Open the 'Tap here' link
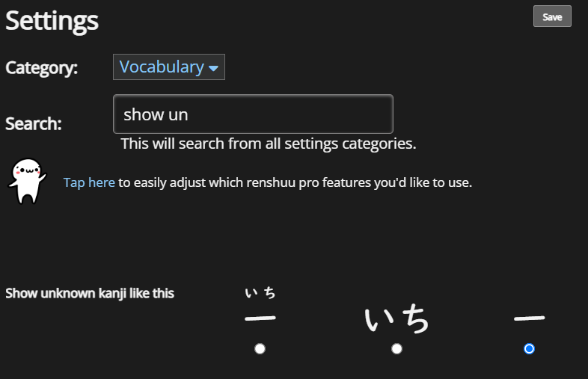Image resolution: width=588 pixels, height=379 pixels. coord(89,182)
